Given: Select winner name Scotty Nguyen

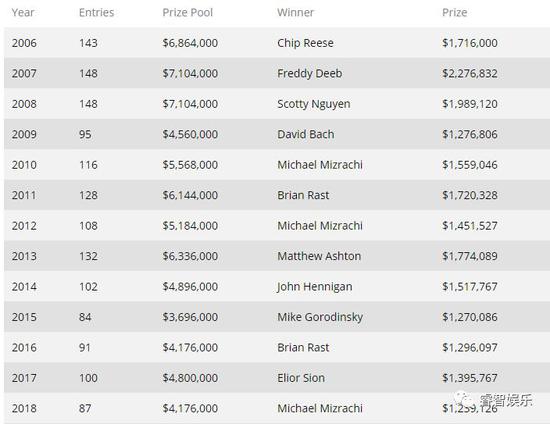Looking at the screenshot, I should click(x=314, y=104).
